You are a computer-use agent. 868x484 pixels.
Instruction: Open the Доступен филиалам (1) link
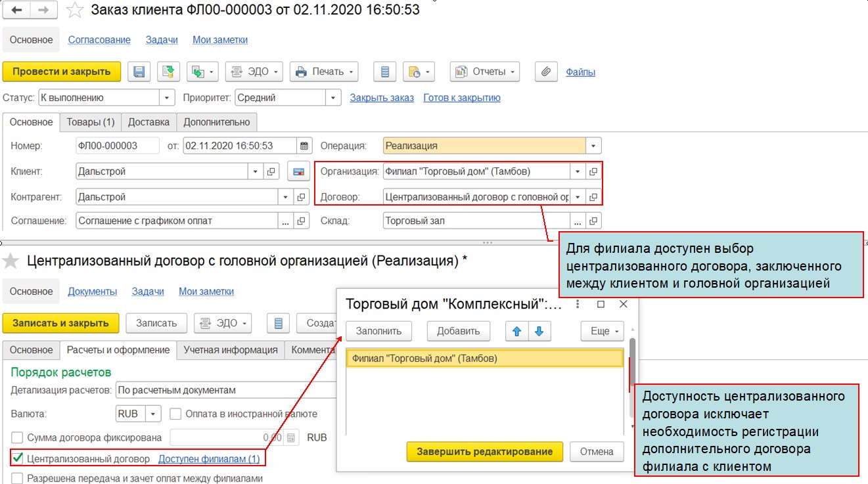[x=209, y=459]
